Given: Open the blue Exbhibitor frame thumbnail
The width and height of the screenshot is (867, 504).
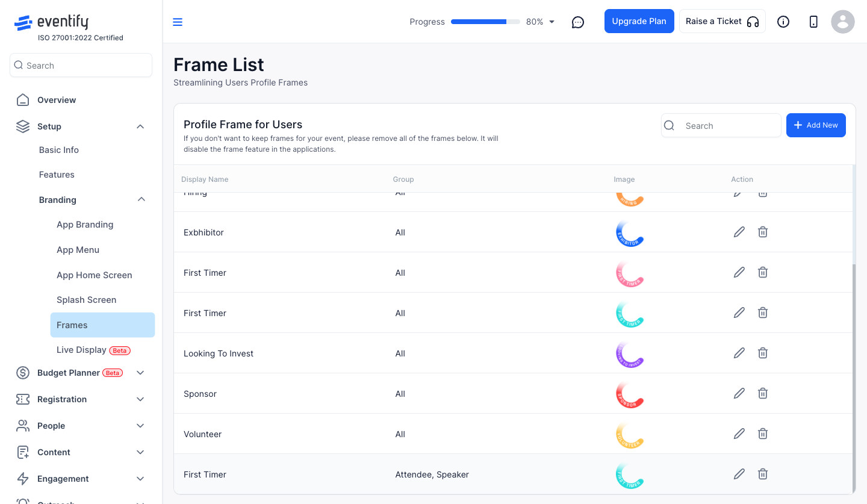Looking at the screenshot, I should point(630,232).
